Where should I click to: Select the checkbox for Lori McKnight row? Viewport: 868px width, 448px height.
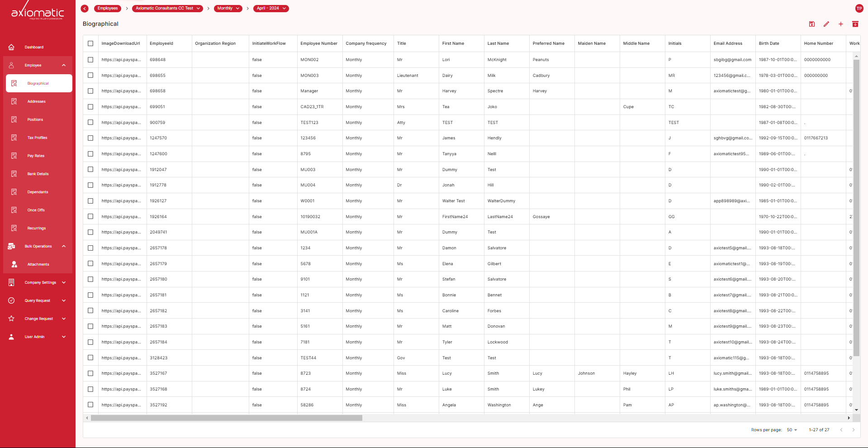[90, 60]
